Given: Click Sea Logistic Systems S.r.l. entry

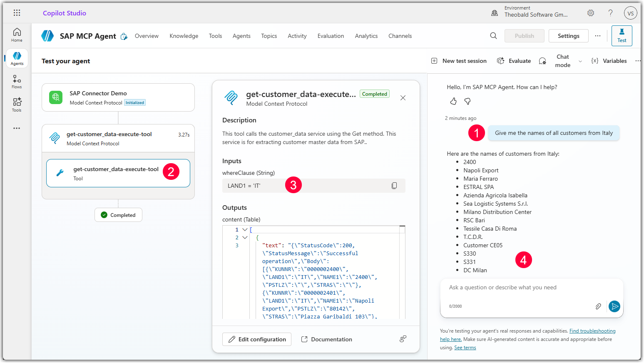Looking at the screenshot, I should point(495,204).
